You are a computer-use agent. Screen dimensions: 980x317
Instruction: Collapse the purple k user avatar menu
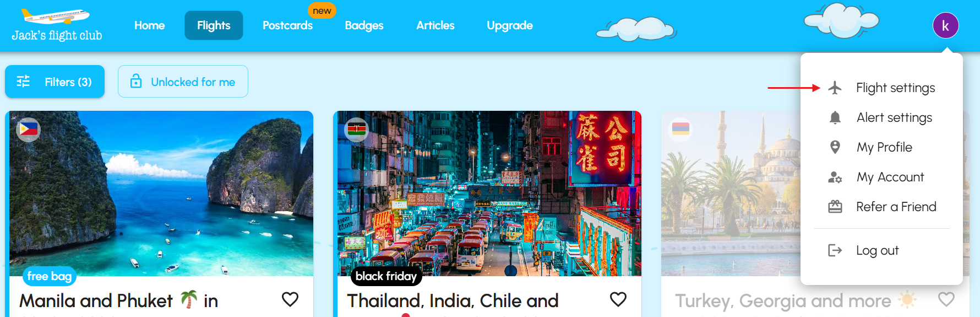[x=945, y=25]
